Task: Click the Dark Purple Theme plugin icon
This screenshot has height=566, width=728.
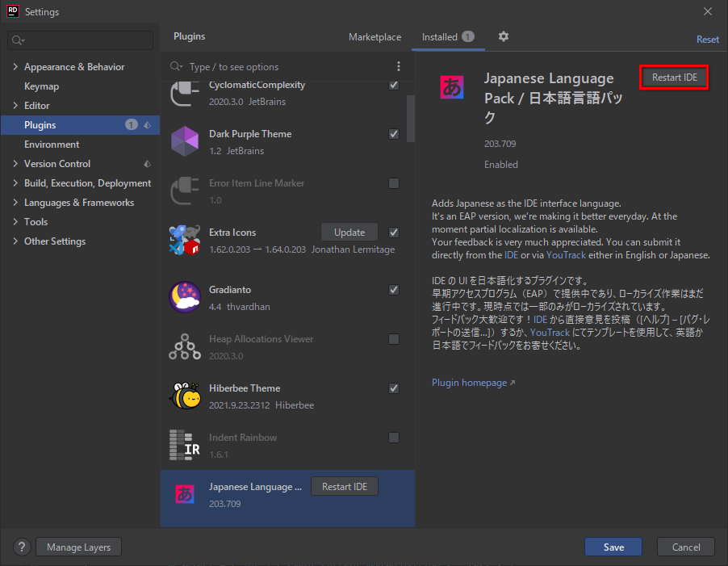Action: [185, 141]
